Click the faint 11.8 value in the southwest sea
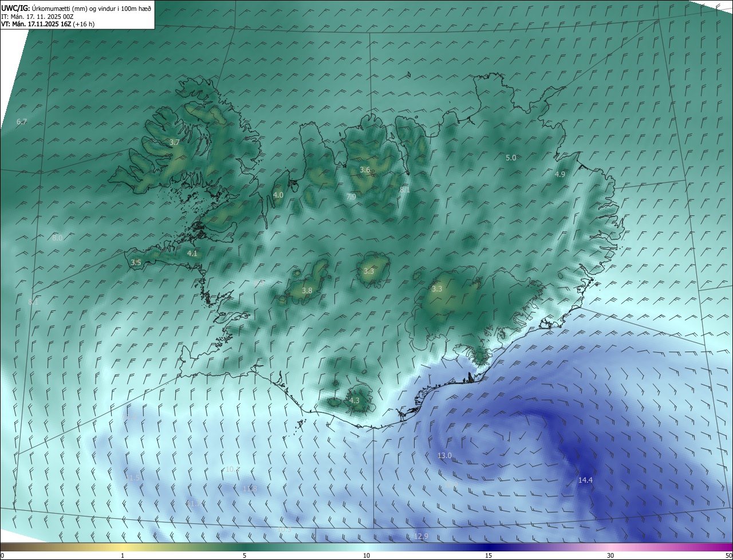 [x=250, y=488]
